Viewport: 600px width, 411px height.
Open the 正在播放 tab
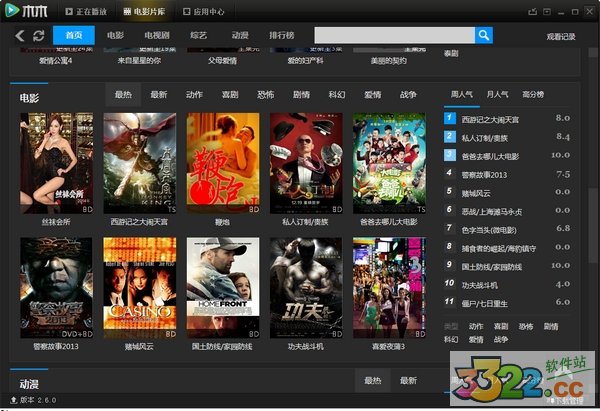(86, 11)
